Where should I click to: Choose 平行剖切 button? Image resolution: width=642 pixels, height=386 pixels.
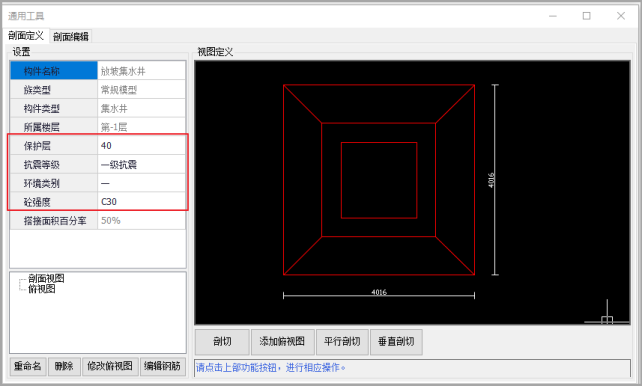click(342, 341)
